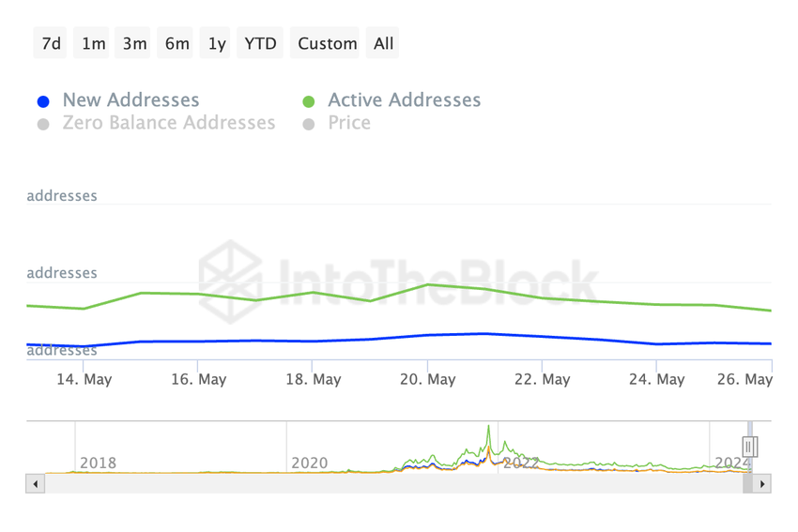Select the 6m time range
This screenshot has width=798, height=532.
tap(176, 43)
